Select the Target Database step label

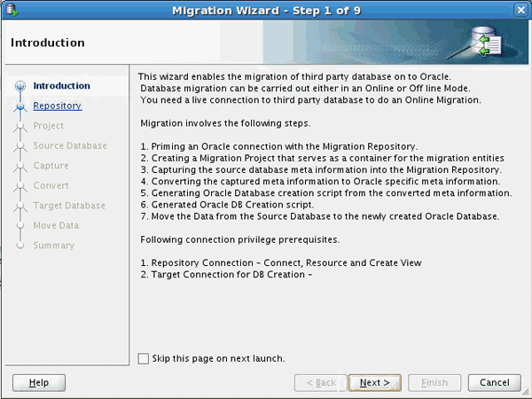pos(68,206)
